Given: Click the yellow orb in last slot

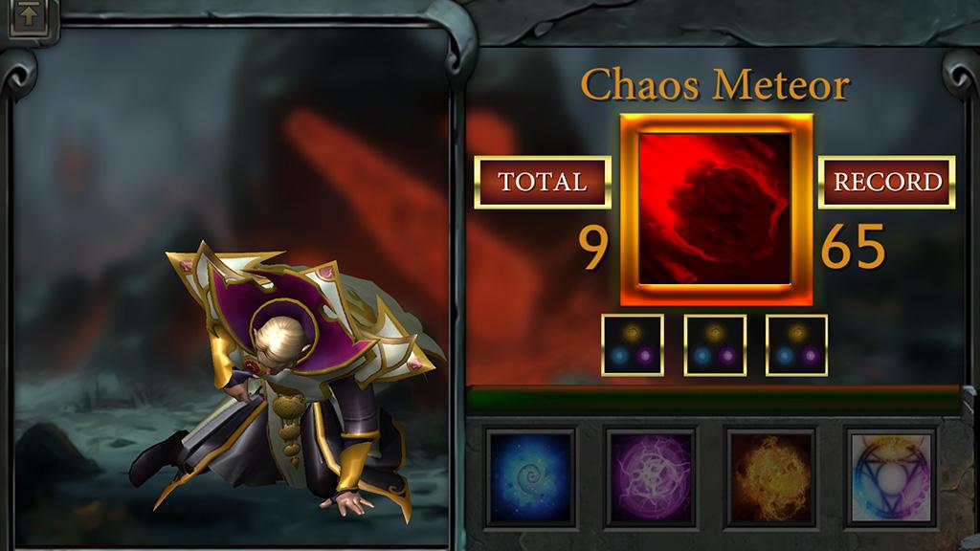Looking at the screenshot, I should coord(796,332).
